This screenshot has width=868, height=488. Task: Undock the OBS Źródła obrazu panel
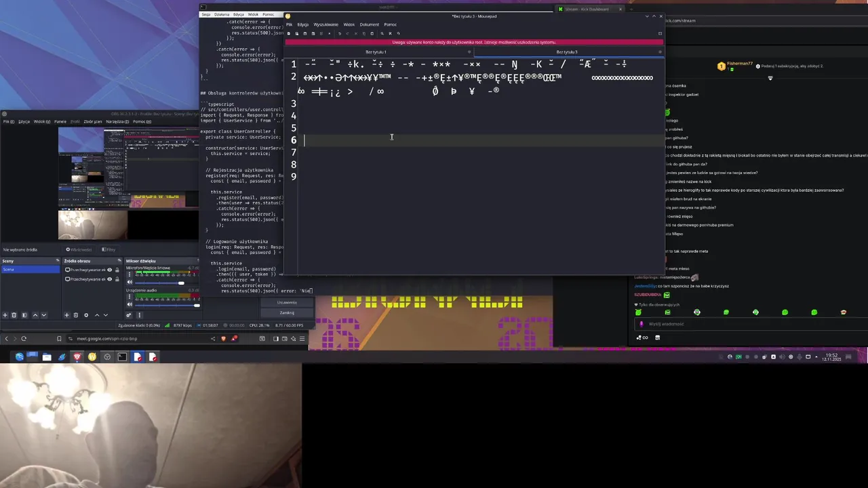[119, 260]
